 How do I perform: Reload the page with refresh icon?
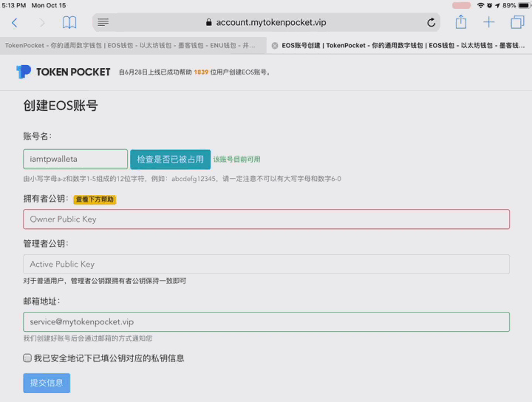[x=432, y=22]
